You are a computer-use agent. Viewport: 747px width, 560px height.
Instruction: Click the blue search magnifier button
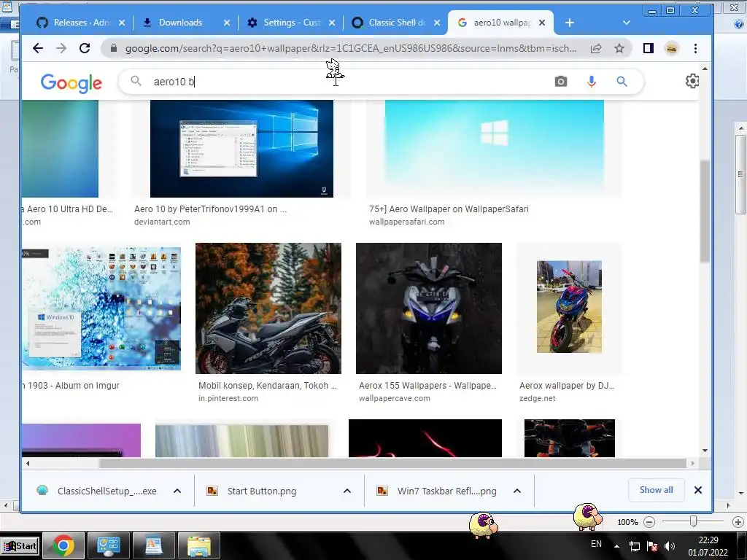pyautogui.click(x=622, y=82)
